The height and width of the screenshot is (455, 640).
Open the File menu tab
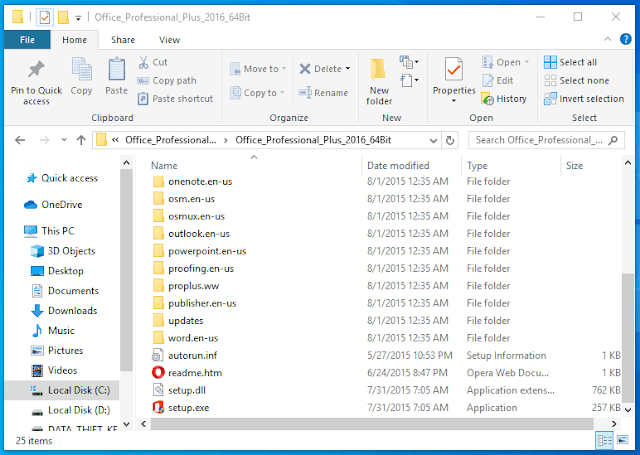pos(27,40)
